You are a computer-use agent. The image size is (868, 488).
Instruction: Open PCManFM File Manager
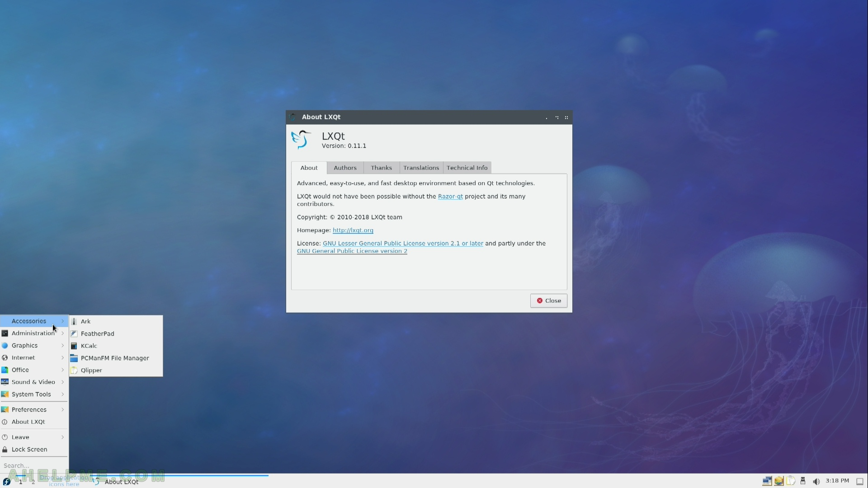pyautogui.click(x=116, y=358)
